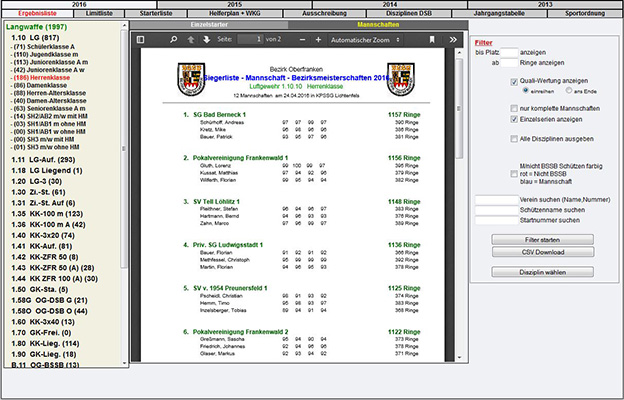624x400 pixels.
Task: Click team name SG Bad Berneck 1
Action: [219, 115]
